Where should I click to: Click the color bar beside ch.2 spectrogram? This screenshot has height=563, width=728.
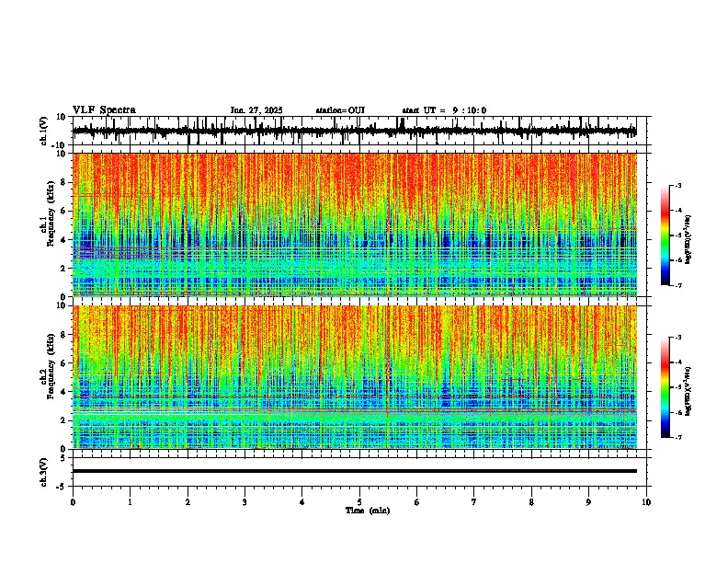(x=665, y=387)
